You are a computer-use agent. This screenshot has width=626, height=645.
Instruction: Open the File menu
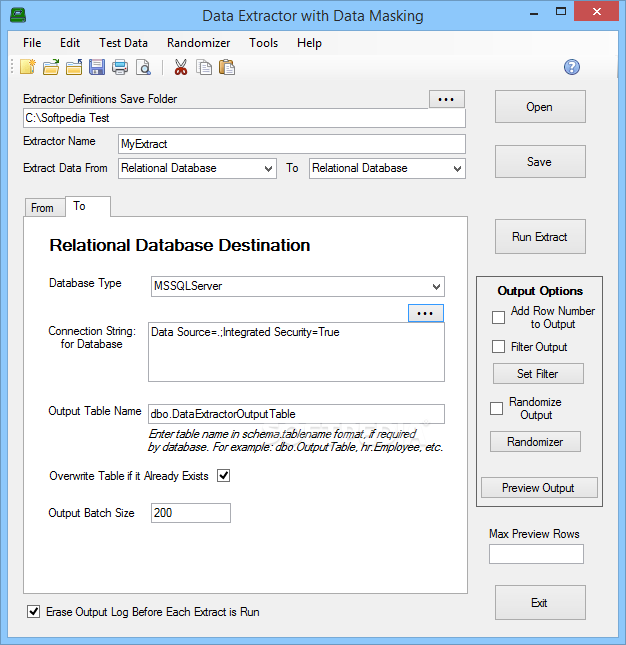pos(32,43)
